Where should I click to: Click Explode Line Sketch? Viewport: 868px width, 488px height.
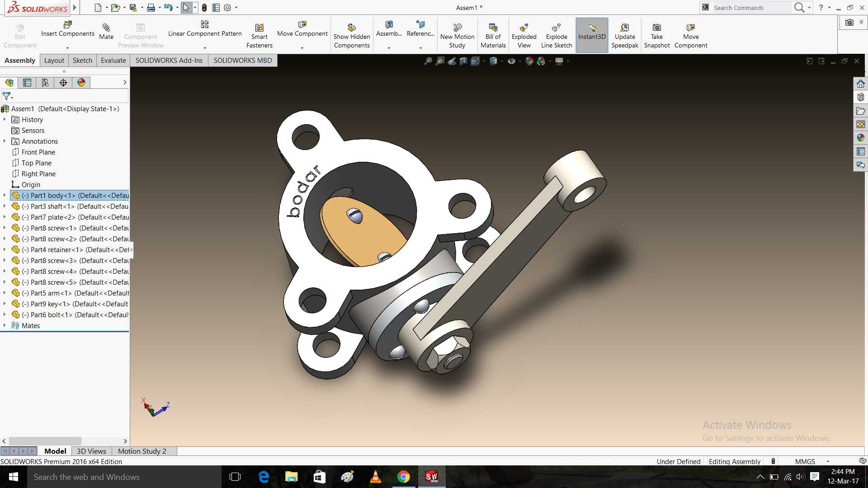[557, 36]
